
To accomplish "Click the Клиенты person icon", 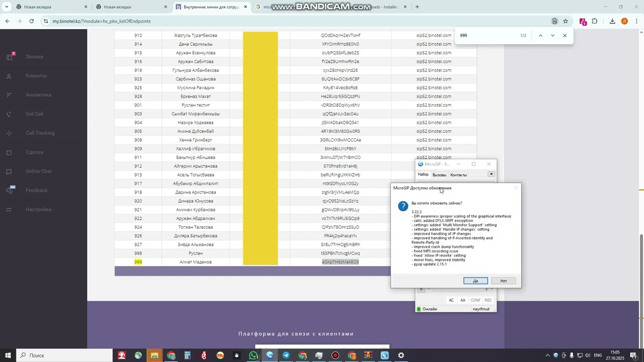I will 9,76.
